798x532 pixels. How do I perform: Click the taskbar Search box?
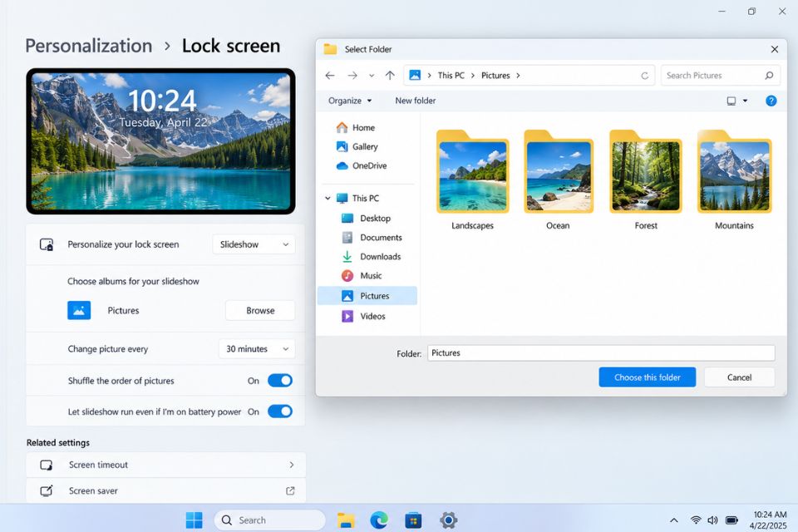tap(269, 520)
